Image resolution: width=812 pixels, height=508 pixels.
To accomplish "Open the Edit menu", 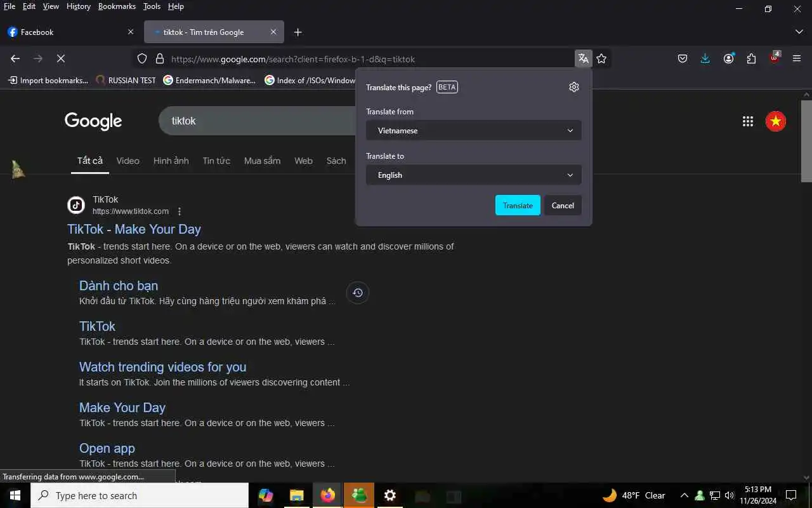I will [29, 6].
